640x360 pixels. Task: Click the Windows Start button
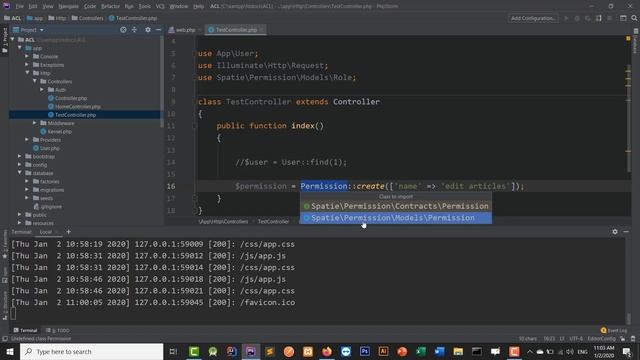point(10,351)
